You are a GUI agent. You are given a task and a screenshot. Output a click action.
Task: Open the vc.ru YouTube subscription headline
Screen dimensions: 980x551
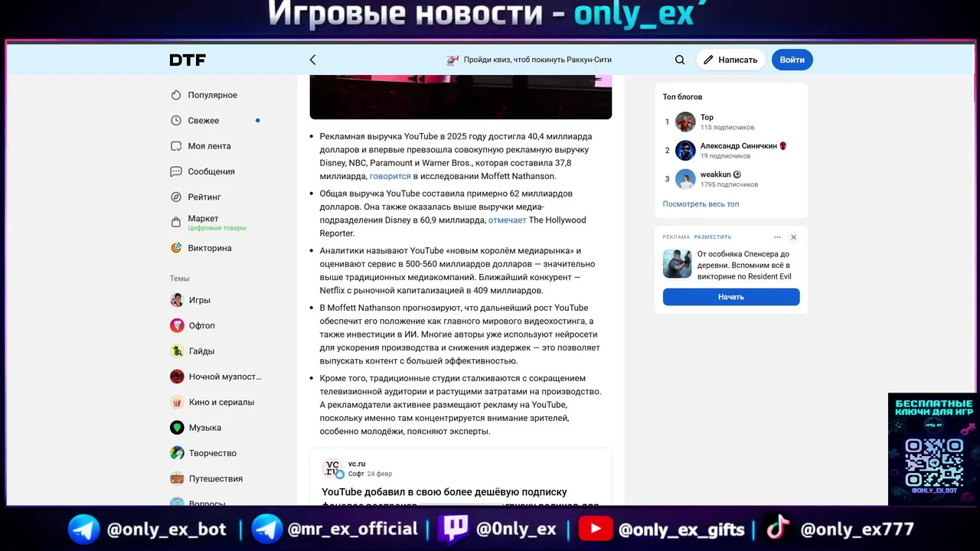coord(460,498)
